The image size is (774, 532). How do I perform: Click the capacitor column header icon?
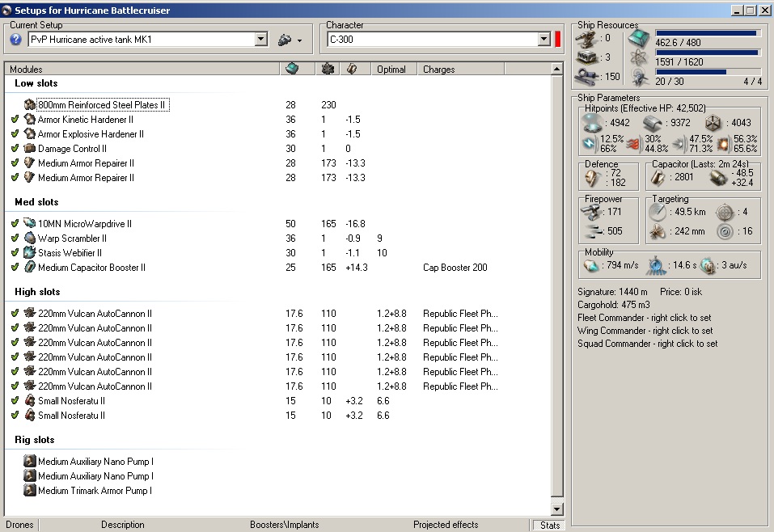coord(352,69)
